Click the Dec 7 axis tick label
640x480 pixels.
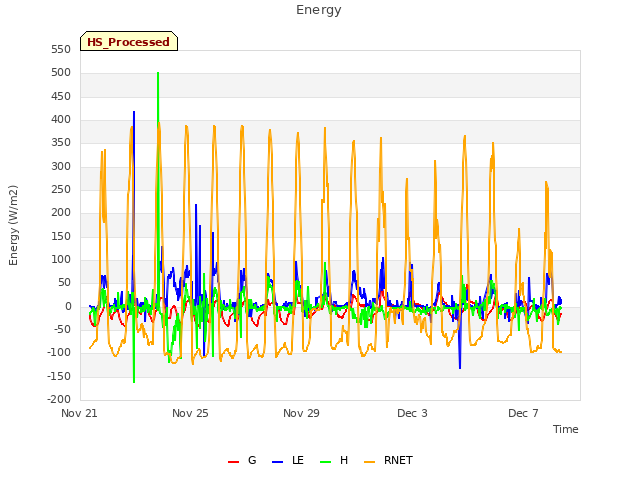point(523,413)
